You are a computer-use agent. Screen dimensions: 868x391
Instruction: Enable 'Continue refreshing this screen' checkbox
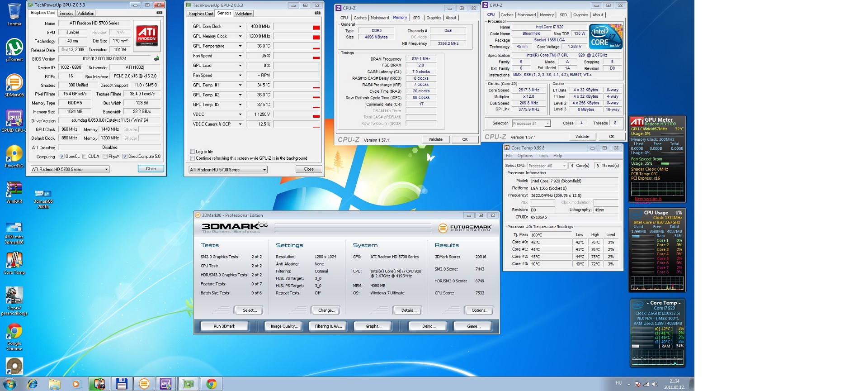pyautogui.click(x=193, y=158)
